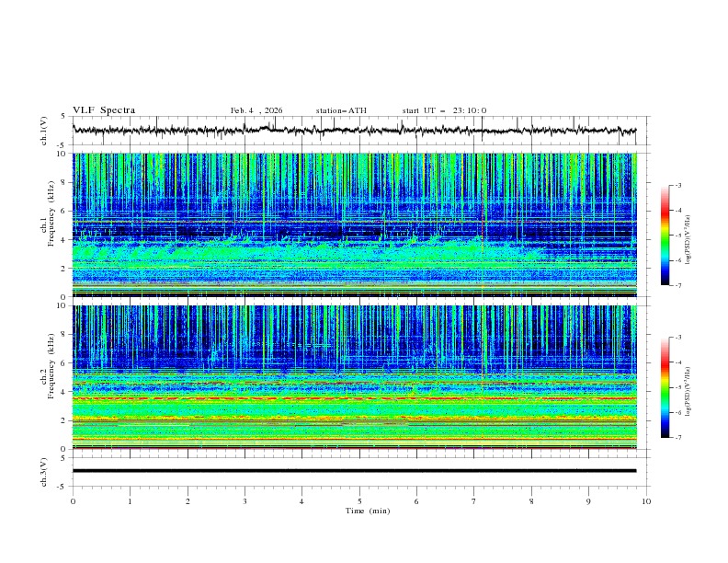
Task: Click time axis tick label "7"
Action: coord(474,501)
